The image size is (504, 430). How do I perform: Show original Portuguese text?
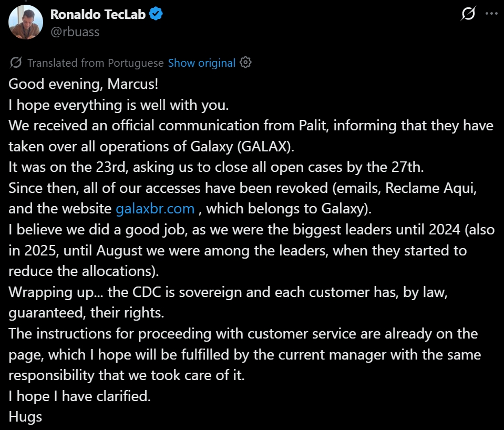click(201, 63)
